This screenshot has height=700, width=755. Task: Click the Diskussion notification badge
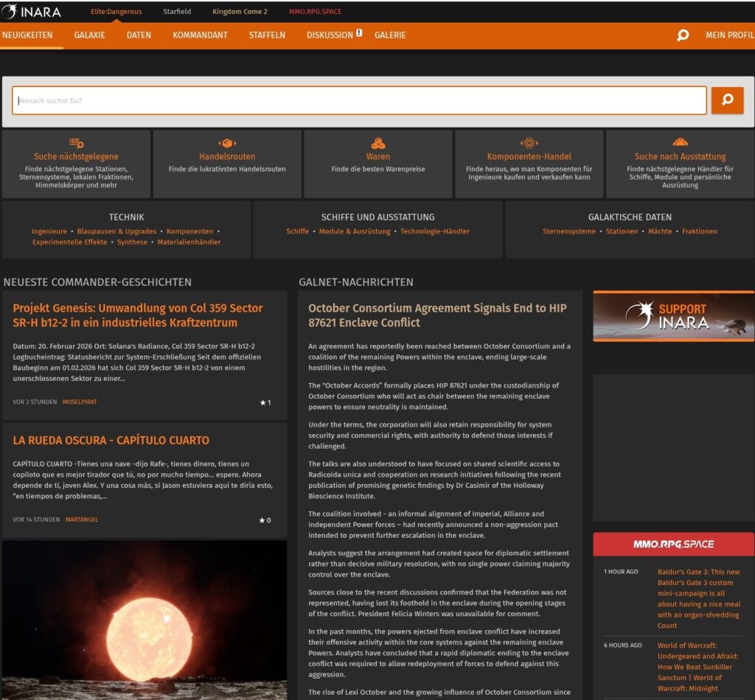[x=359, y=33]
